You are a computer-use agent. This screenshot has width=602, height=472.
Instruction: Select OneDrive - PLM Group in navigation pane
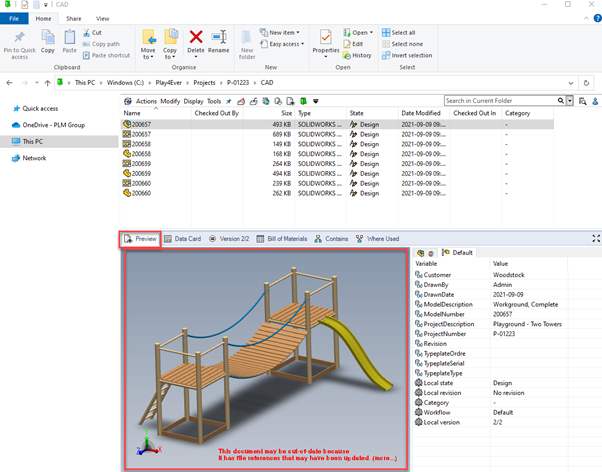[48, 125]
